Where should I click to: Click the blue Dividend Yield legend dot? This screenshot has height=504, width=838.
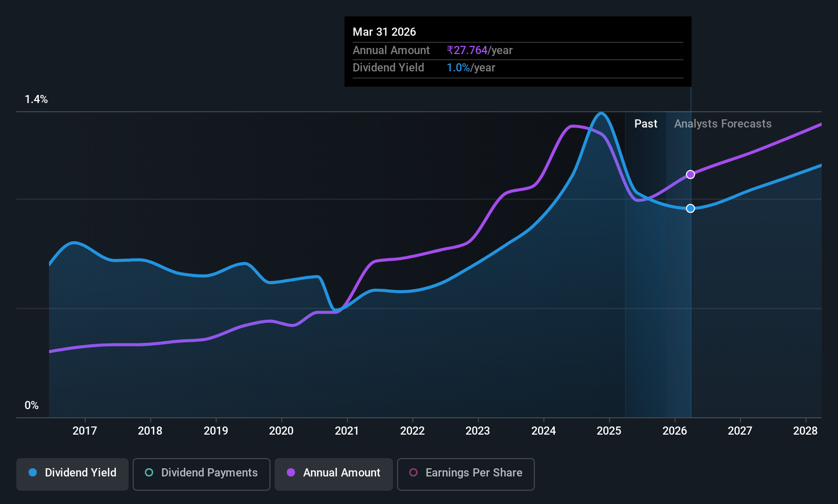pos(33,472)
